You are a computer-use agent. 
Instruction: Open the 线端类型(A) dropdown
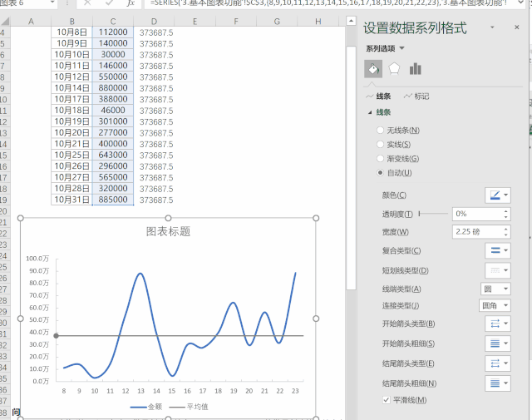pyautogui.click(x=495, y=289)
